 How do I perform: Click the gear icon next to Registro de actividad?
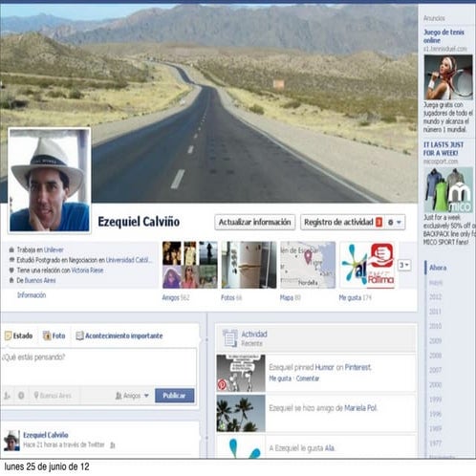(391, 222)
